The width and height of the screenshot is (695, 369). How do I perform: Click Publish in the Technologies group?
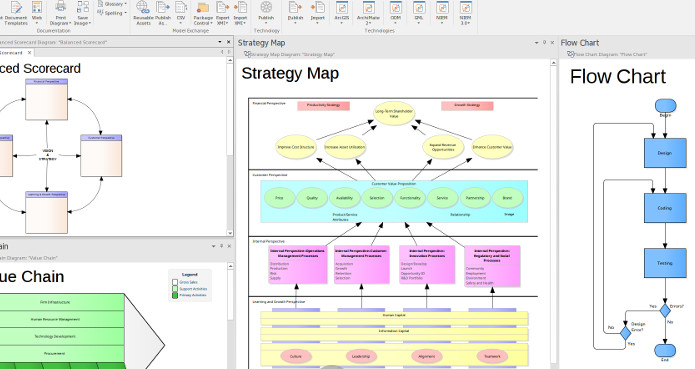(x=295, y=12)
